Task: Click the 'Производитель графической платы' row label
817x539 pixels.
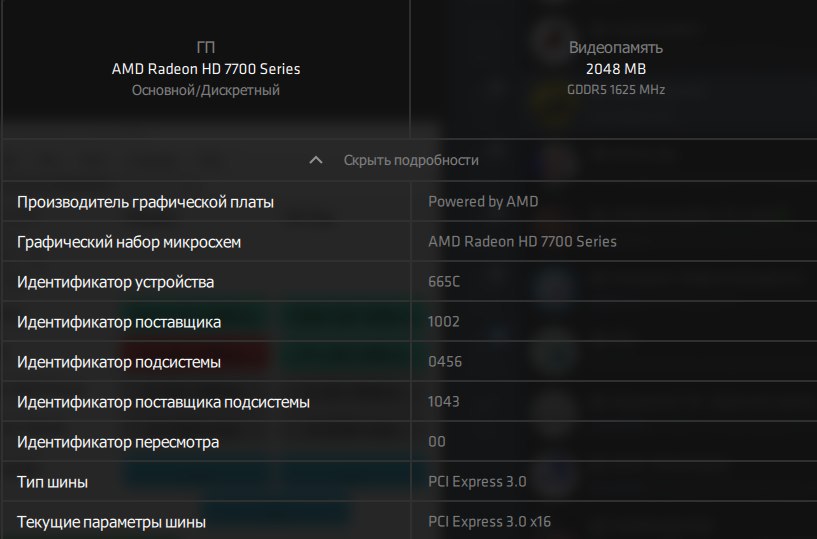Action: [145, 202]
